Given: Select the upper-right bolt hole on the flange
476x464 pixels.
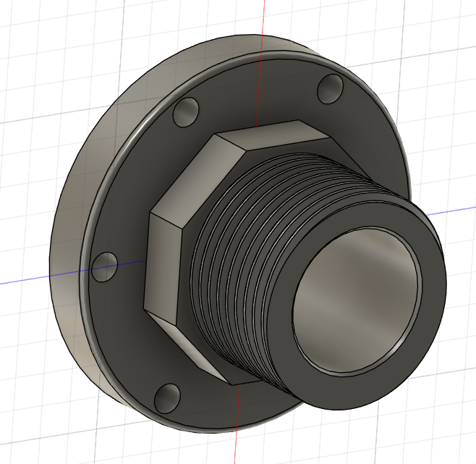Looking at the screenshot, I should point(330,89).
